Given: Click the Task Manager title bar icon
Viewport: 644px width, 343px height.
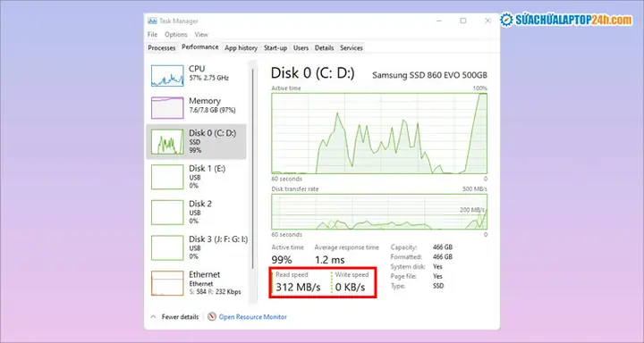Looking at the screenshot, I should tap(152, 21).
